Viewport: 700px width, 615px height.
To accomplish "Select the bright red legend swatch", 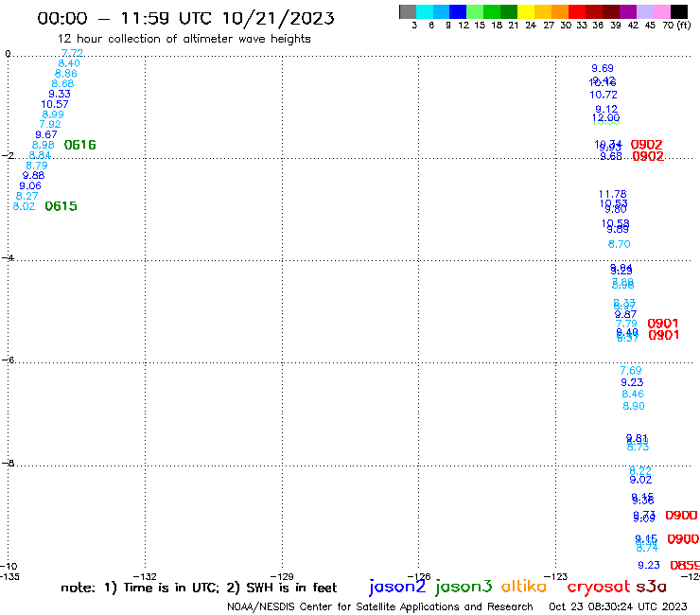I will [577, 11].
